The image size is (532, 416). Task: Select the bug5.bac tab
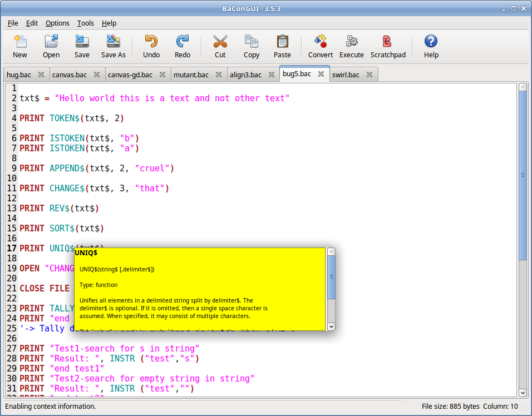pyautogui.click(x=297, y=74)
